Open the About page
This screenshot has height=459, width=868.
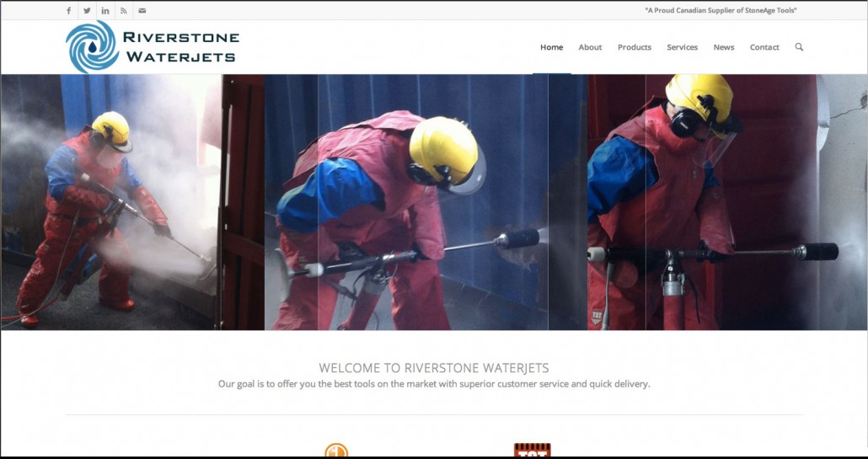(x=590, y=47)
